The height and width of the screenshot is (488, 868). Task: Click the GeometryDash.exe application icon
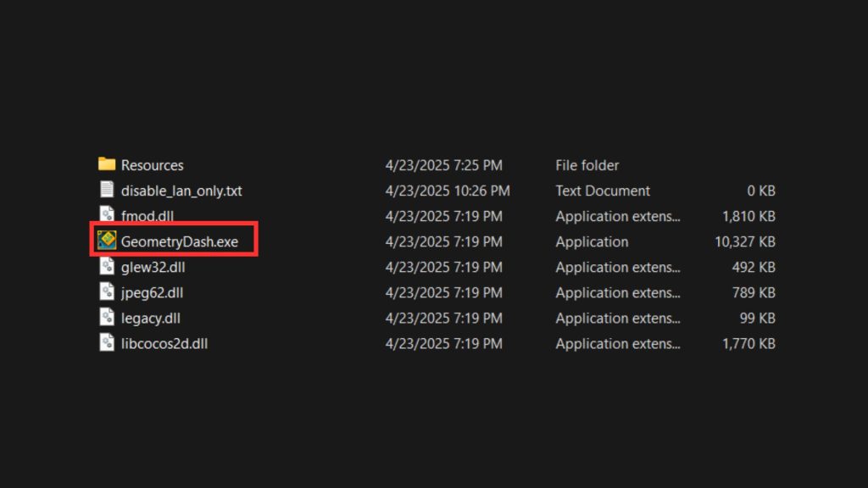click(x=107, y=241)
